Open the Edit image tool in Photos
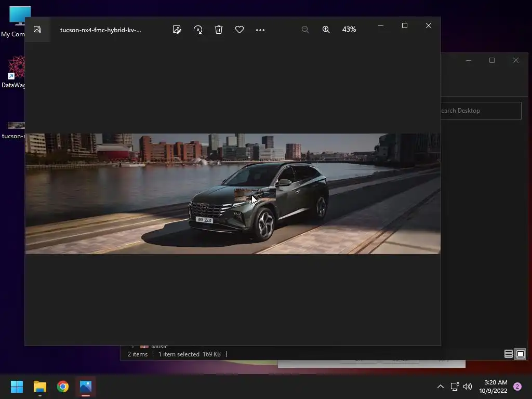Screen dimensions: 532x399 click(x=177, y=30)
